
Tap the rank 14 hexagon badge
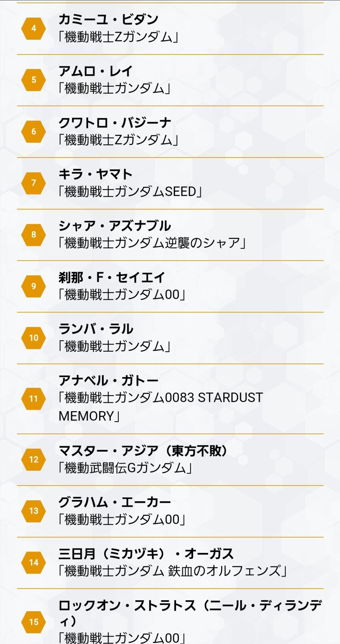pyautogui.click(x=33, y=563)
